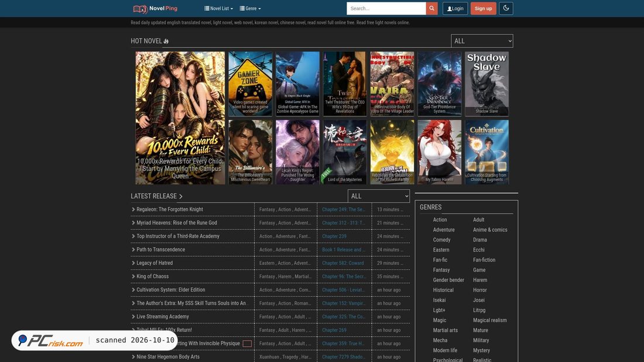Open Myriad Heavens: Rise of the Rune God
This screenshot has height=362, width=644.
point(177,223)
